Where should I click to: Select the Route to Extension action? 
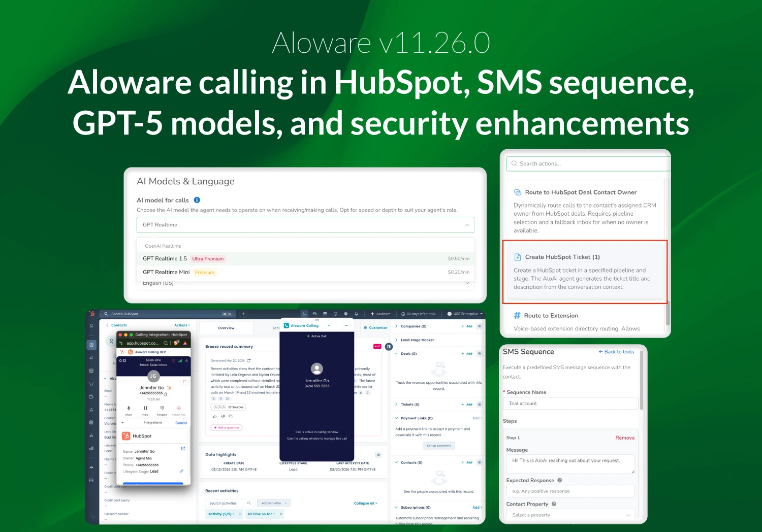[x=585, y=321]
